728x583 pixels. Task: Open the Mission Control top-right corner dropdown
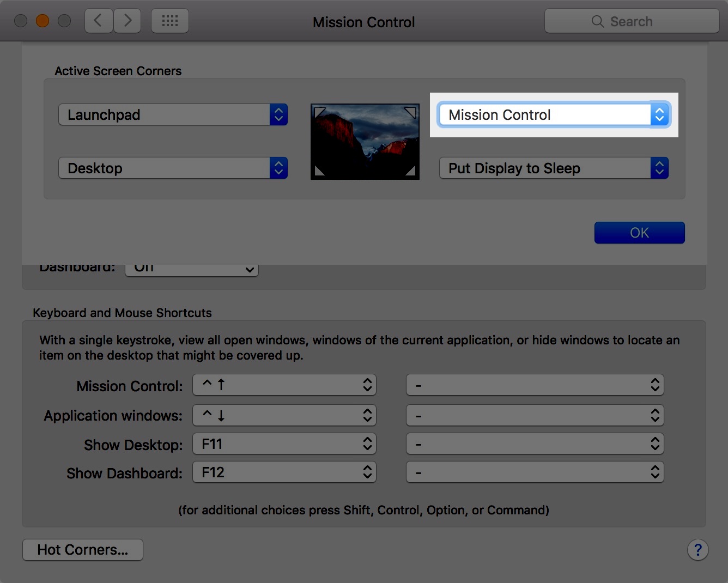[554, 115]
